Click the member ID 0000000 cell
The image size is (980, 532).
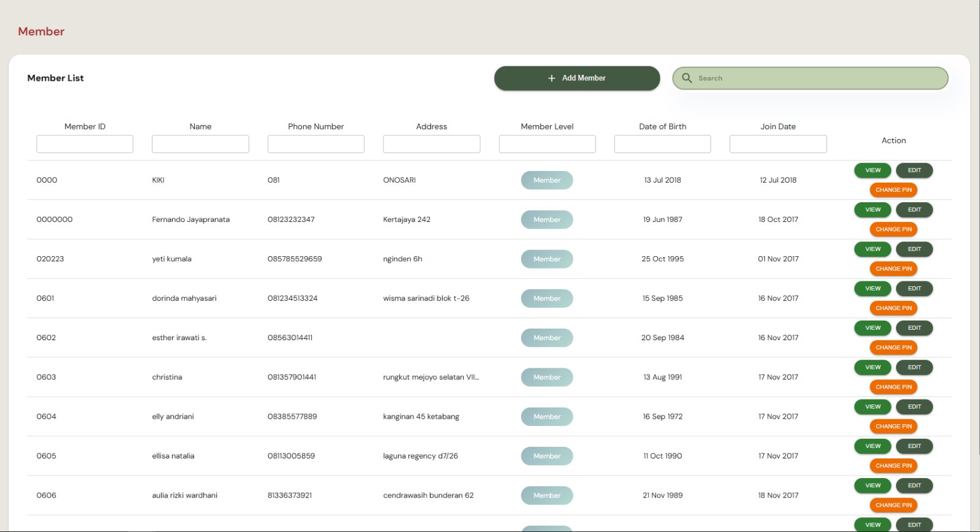55,219
